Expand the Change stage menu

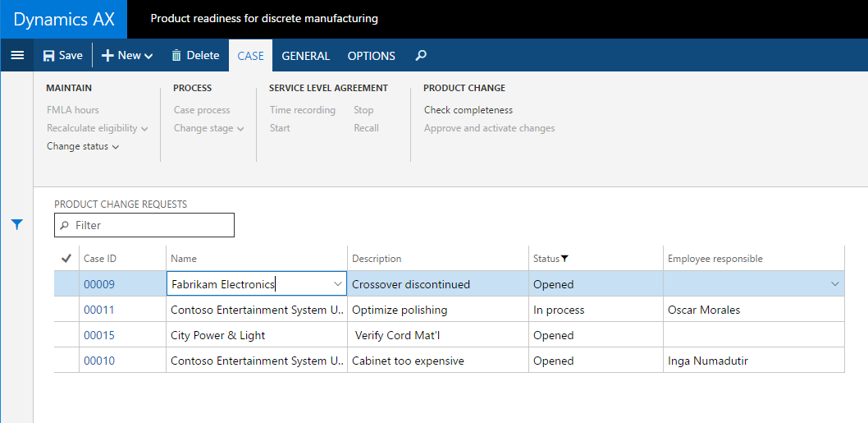208,128
